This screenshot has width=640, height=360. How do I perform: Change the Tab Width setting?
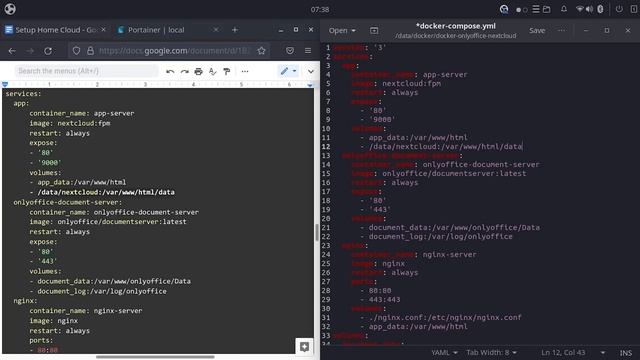[x=491, y=352]
